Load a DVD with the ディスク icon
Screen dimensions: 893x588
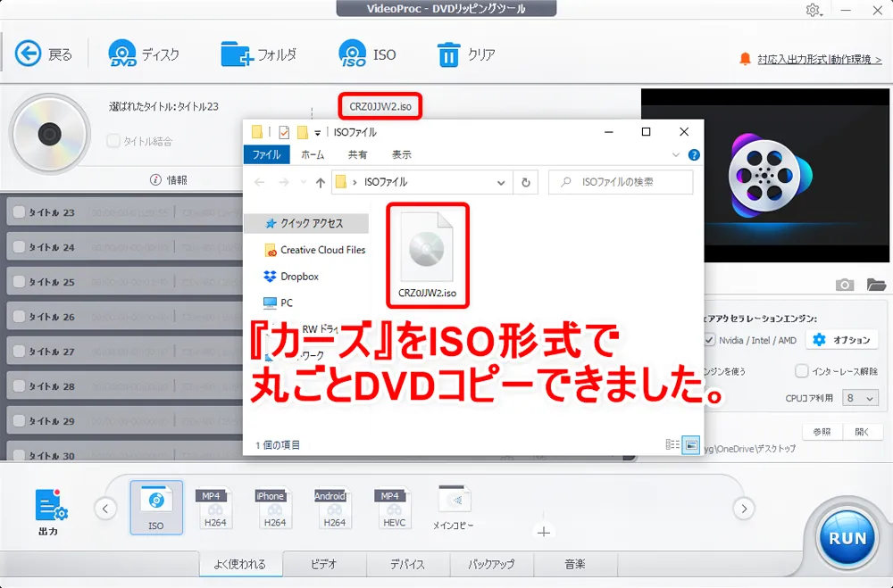(122, 54)
